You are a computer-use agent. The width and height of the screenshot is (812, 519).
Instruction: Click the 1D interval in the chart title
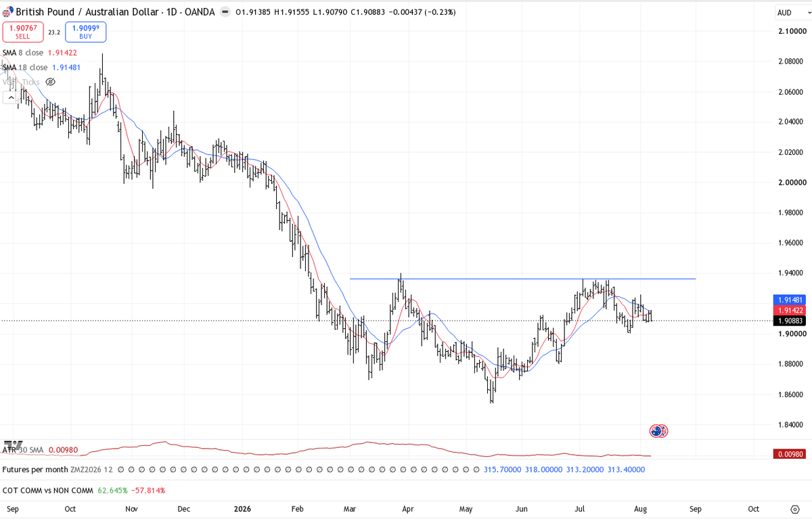(171, 12)
